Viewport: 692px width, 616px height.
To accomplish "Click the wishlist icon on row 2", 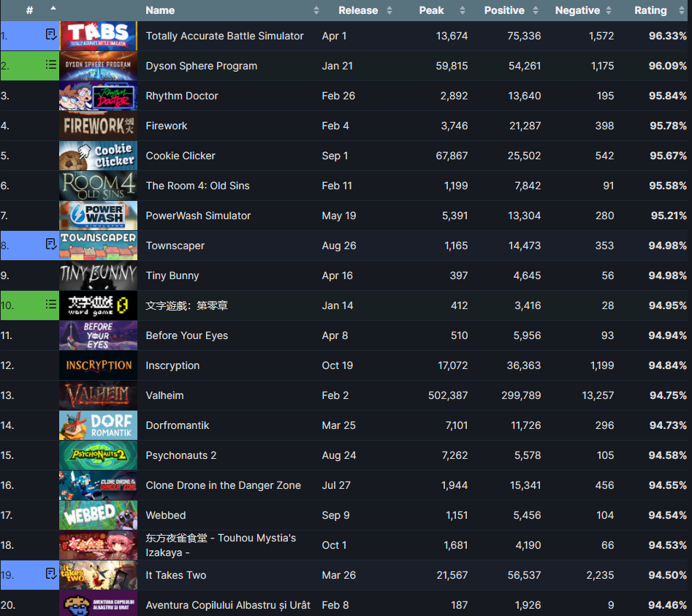I will click(51, 65).
